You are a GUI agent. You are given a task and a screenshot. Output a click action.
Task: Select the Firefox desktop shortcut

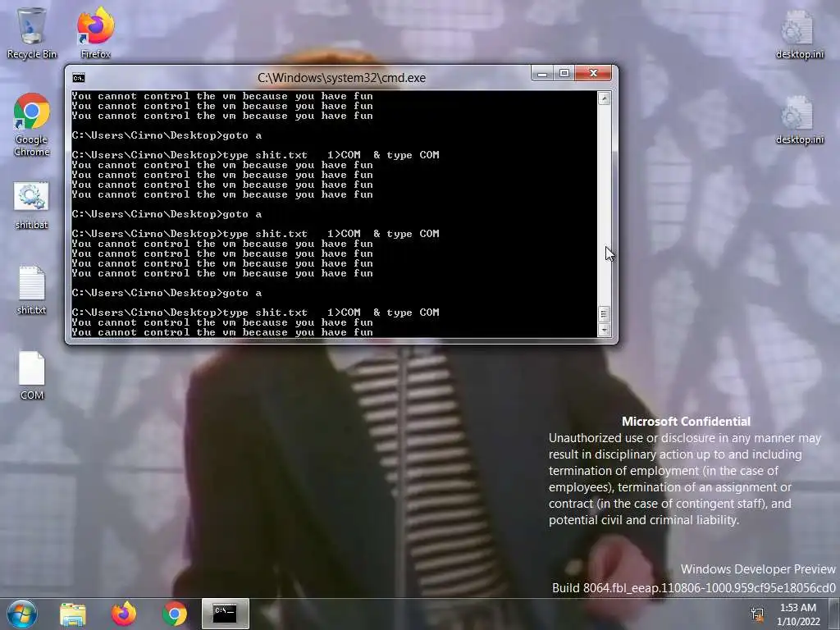[x=95, y=31]
